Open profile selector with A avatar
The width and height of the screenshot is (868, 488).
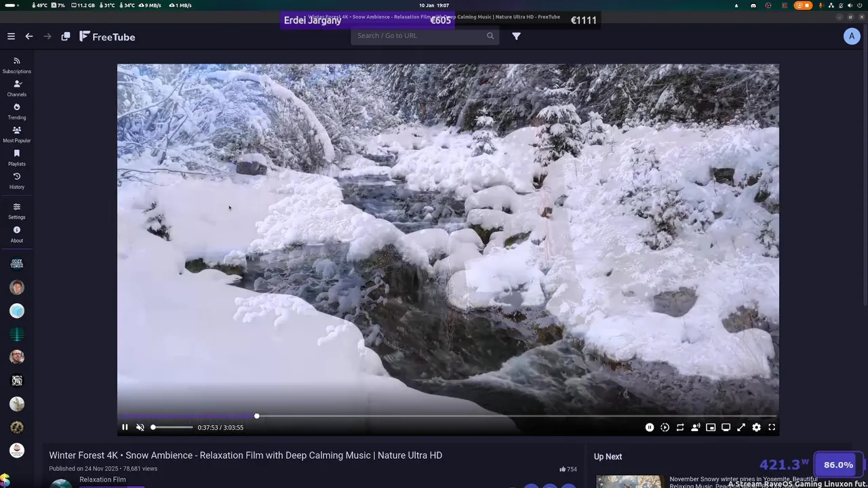click(x=852, y=37)
